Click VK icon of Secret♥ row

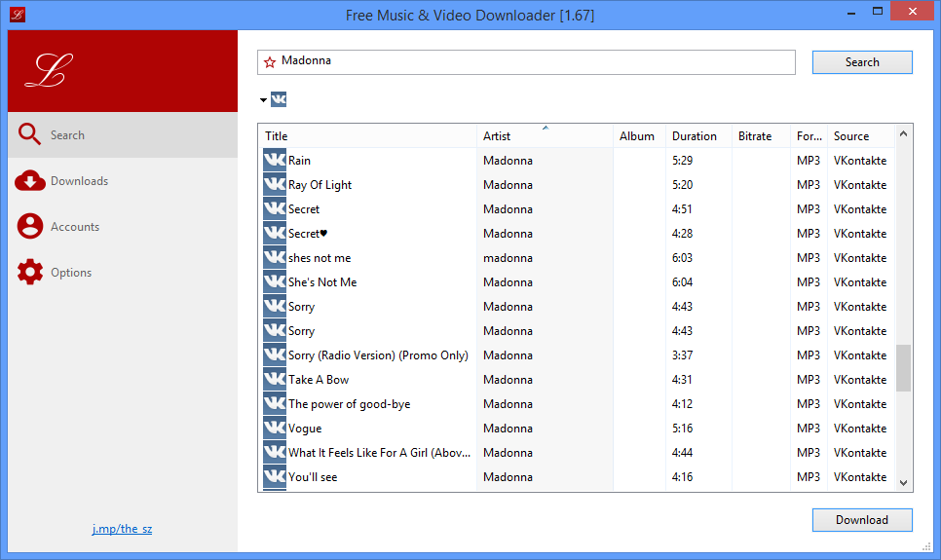[275, 234]
